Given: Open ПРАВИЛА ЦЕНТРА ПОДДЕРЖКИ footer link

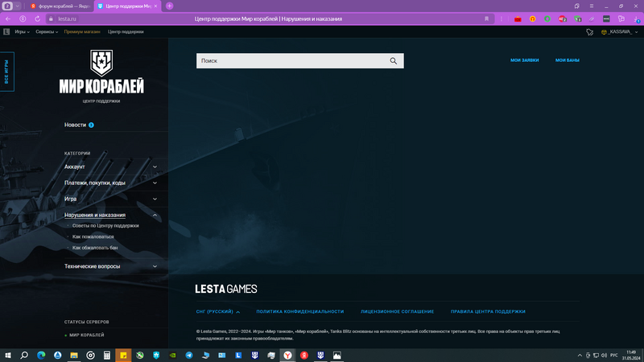Looking at the screenshot, I should coord(488,311).
